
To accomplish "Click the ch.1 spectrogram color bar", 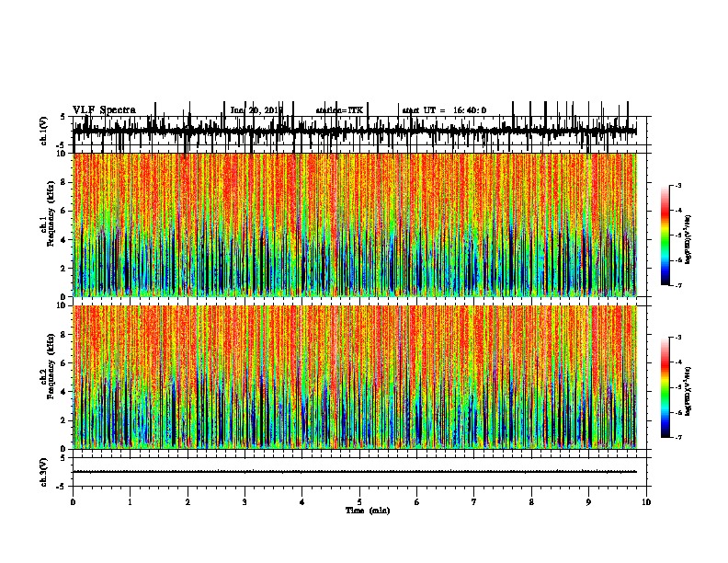I will click(x=665, y=236).
